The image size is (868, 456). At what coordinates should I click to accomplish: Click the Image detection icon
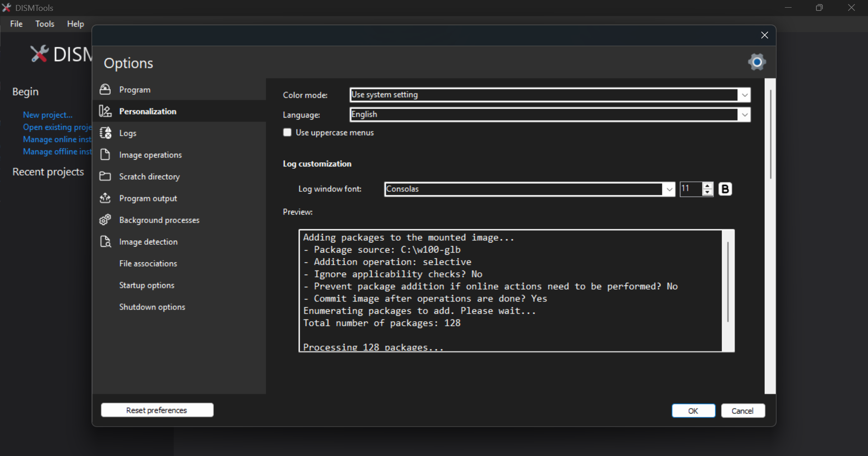click(105, 242)
